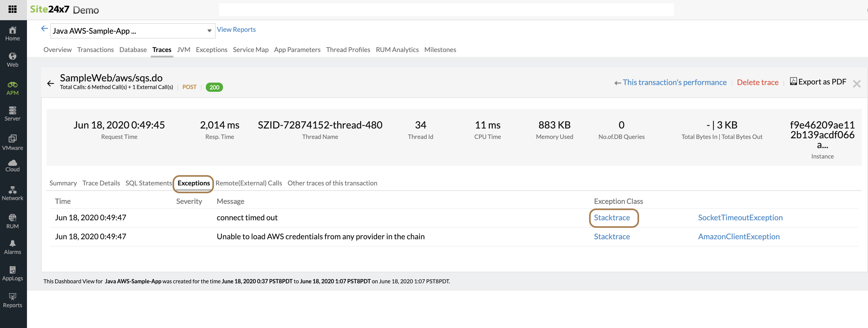Open Stacktrace for connect timed out
Image resolution: width=868 pixels, height=328 pixels.
tap(612, 218)
